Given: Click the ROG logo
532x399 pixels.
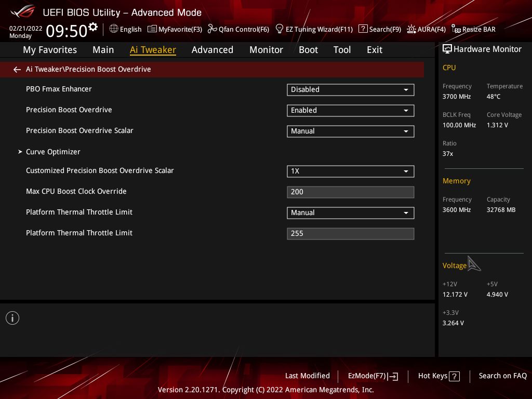Looking at the screenshot, I should 22,12.
